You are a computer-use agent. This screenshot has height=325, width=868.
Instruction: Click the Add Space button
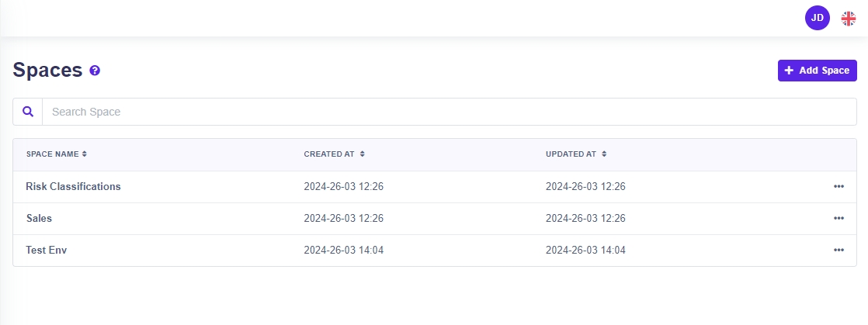tap(817, 71)
